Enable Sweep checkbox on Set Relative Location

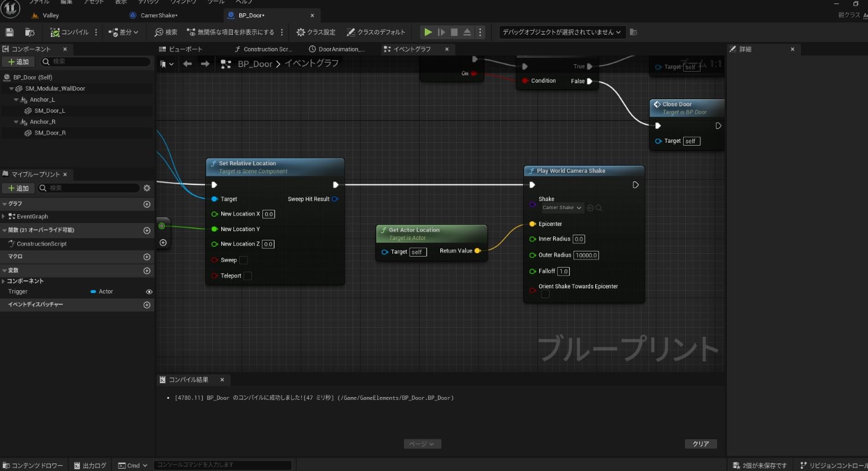point(244,260)
